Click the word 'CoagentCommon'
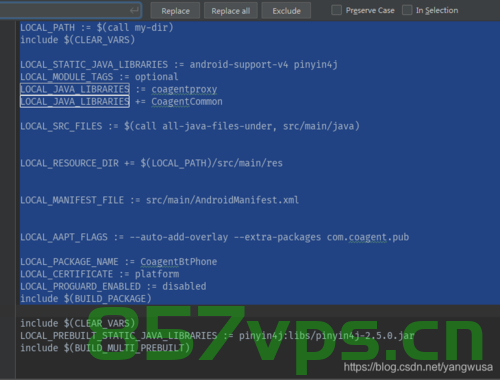This screenshot has width=500, height=380. tap(187, 101)
